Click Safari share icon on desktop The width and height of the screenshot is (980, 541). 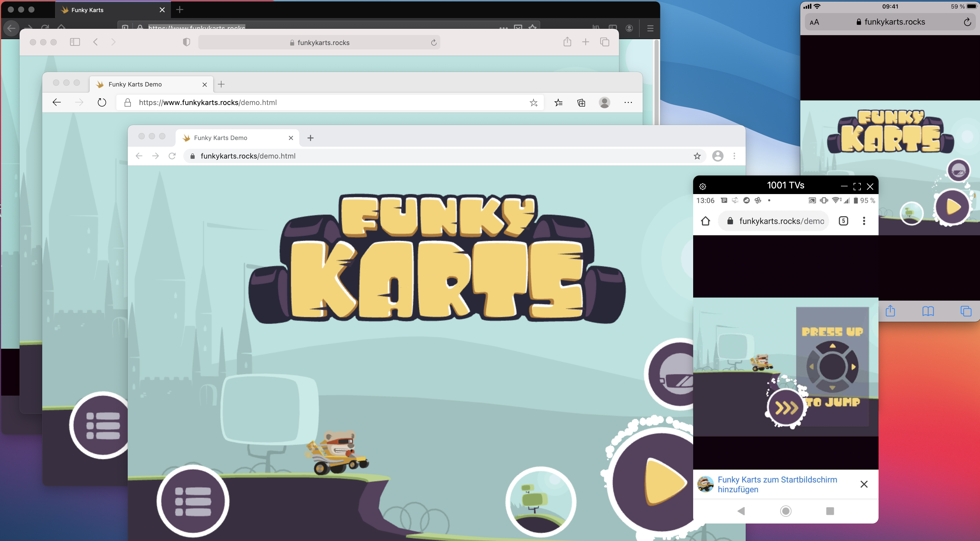[x=567, y=42]
